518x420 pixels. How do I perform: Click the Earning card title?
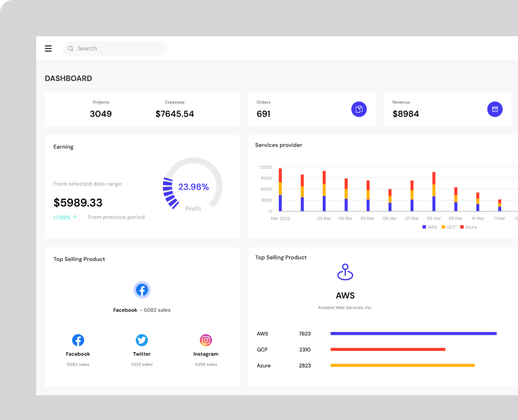(63, 147)
